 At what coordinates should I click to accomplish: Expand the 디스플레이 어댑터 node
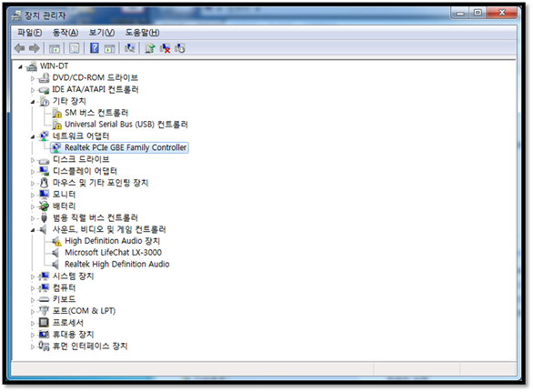[33, 172]
